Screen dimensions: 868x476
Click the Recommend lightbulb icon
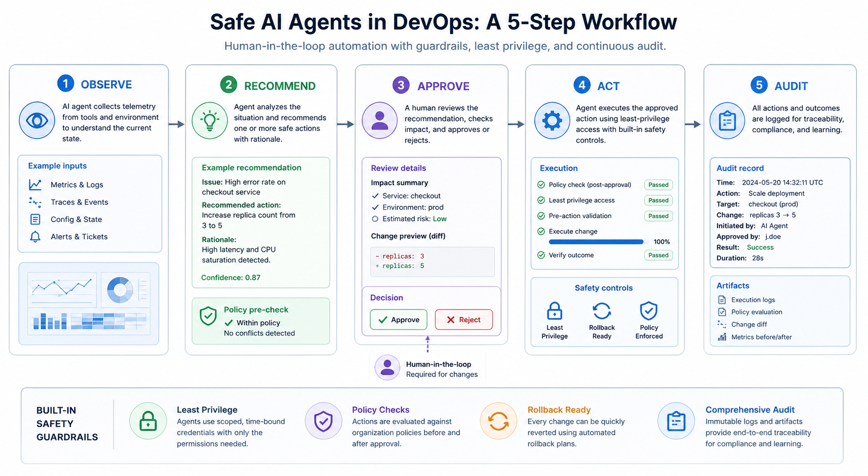click(x=209, y=121)
